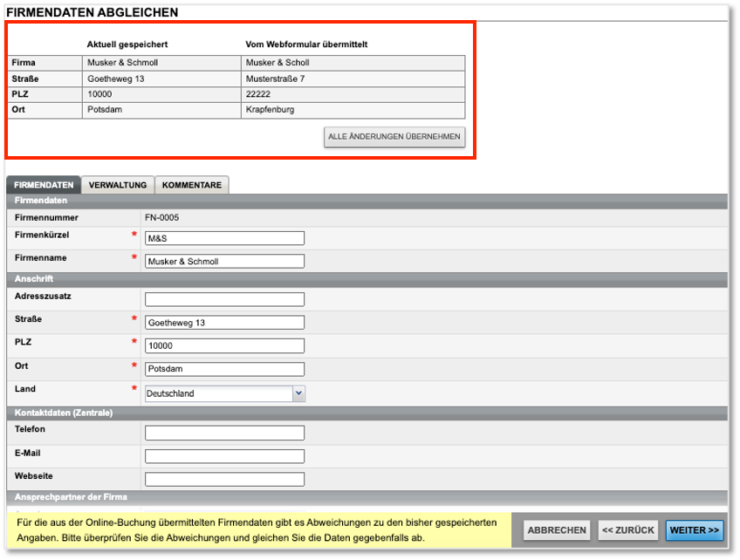
Task: Click the PLZ field with 10000
Action: tap(224, 345)
